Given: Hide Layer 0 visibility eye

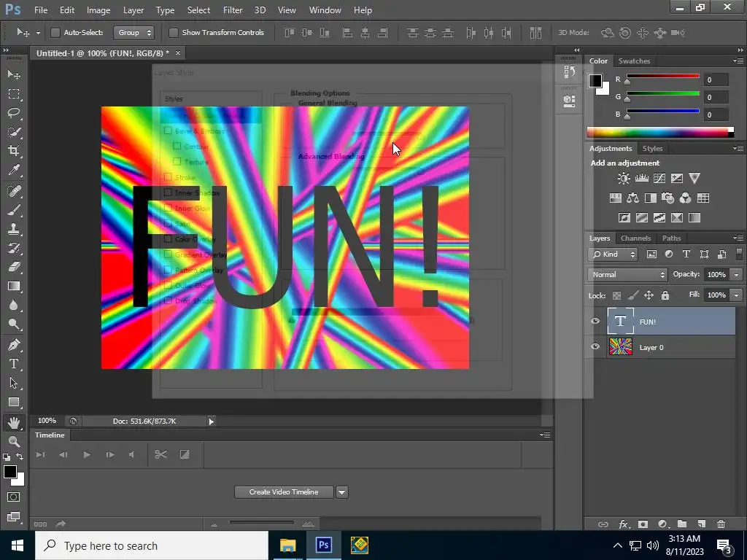Looking at the screenshot, I should pyautogui.click(x=595, y=346).
